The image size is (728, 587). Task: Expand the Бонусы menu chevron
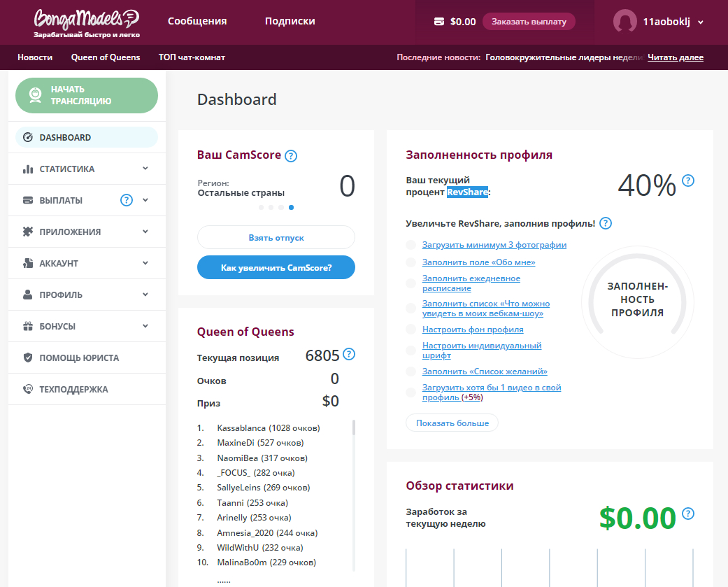[x=145, y=326]
